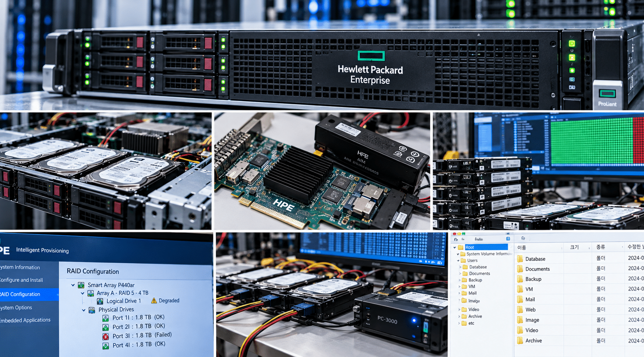Select 'Port 1I : 1.8 TB (OK)' row
644x357 pixels.
pos(138,318)
